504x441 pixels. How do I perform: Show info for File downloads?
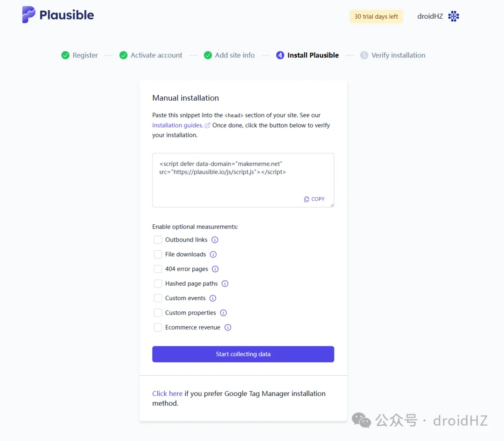pyautogui.click(x=213, y=255)
